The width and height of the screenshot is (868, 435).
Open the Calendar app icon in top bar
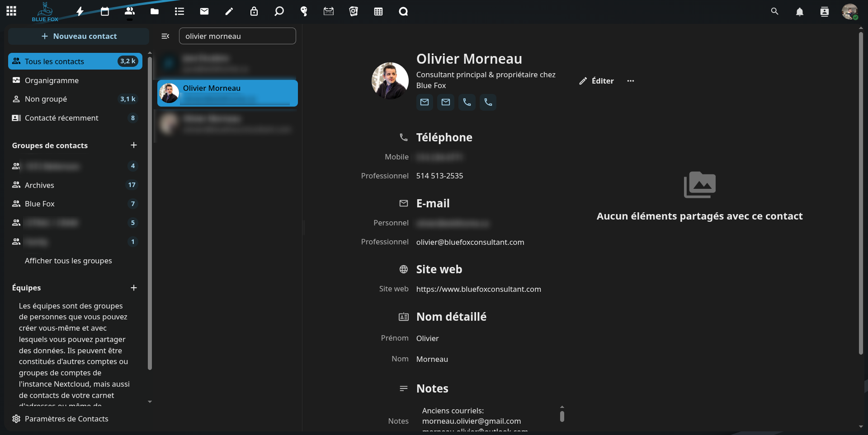(105, 12)
